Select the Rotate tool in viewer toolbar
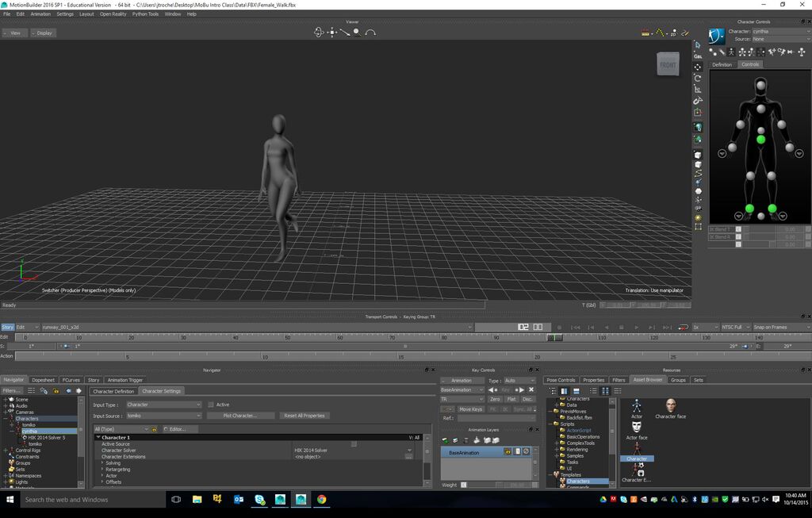This screenshot has height=518, width=812. (x=698, y=79)
